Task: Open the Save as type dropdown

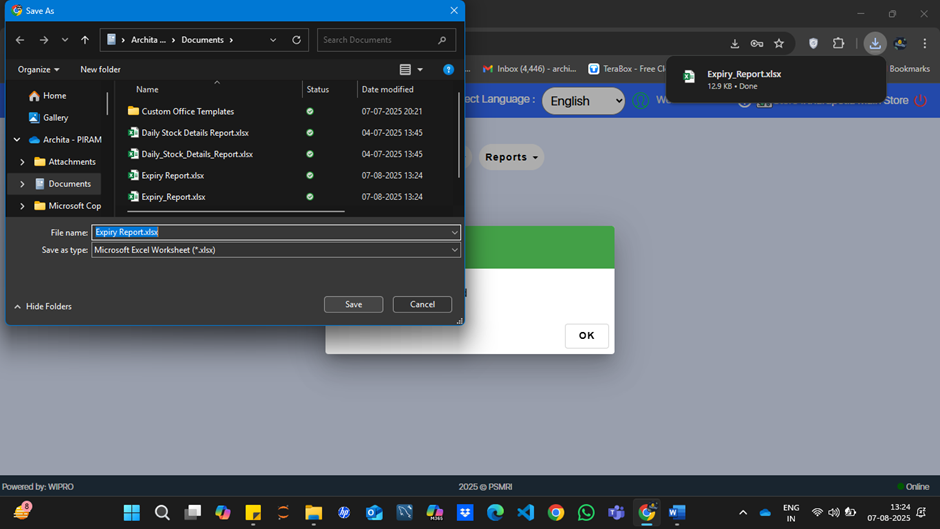Action: pos(454,250)
